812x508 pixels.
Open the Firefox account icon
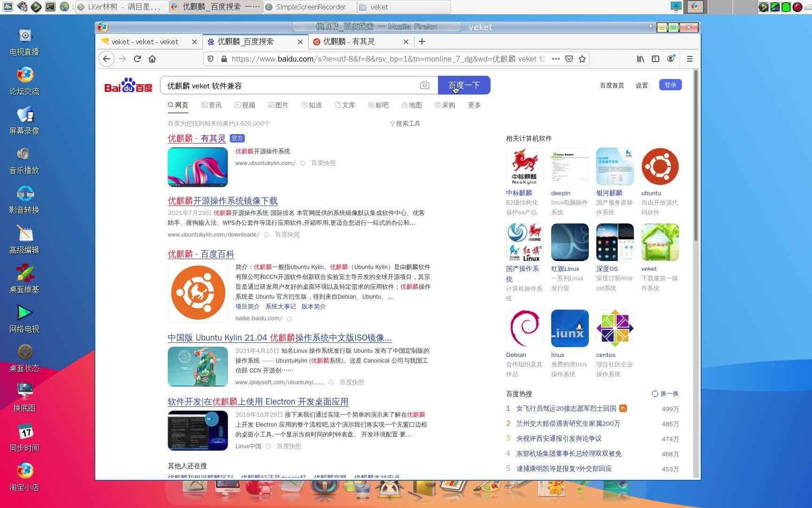tap(671, 59)
